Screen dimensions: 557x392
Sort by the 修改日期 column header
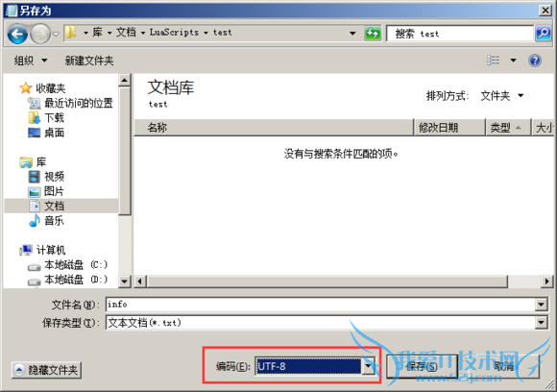click(449, 127)
